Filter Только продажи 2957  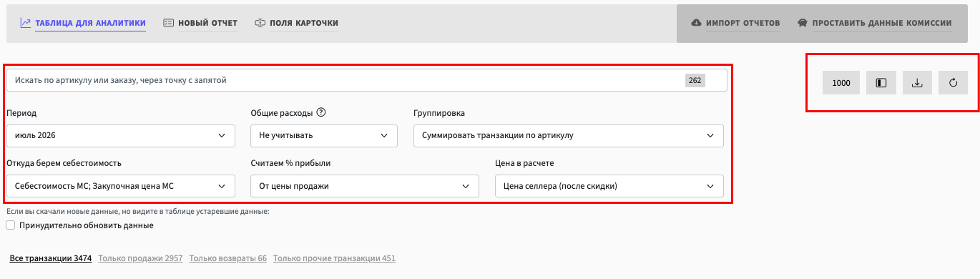(141, 258)
